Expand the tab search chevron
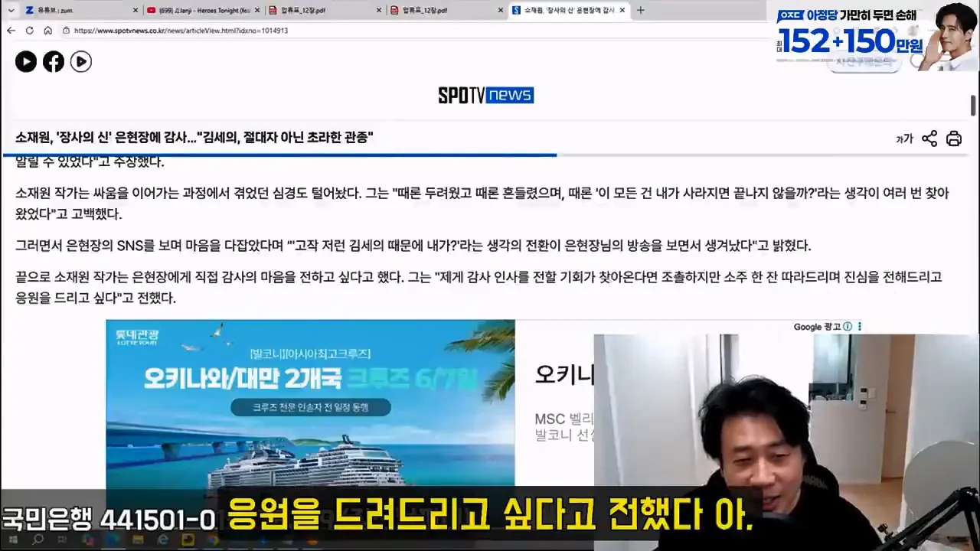The width and height of the screenshot is (980, 551). coord(11,10)
